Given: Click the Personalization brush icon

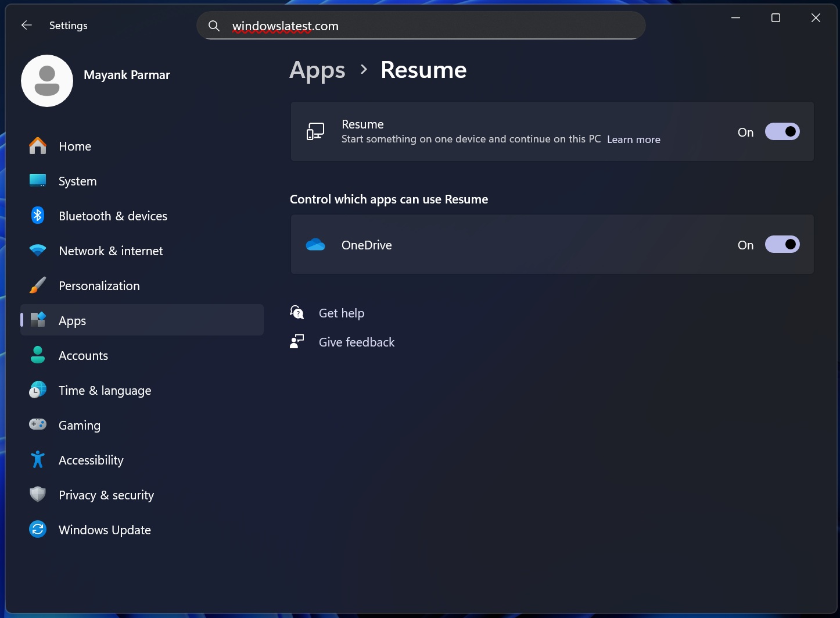Looking at the screenshot, I should pos(37,285).
